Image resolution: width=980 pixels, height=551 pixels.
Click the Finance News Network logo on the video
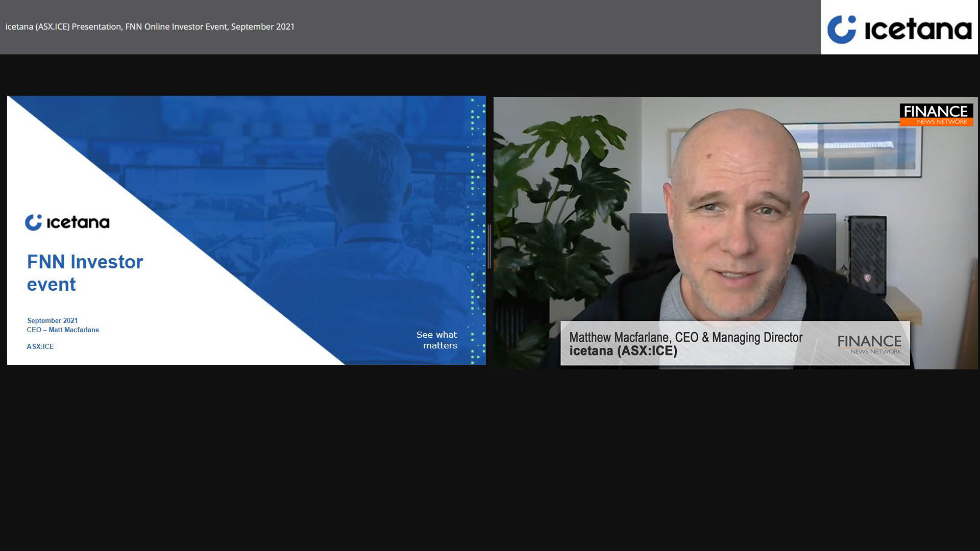[936, 115]
